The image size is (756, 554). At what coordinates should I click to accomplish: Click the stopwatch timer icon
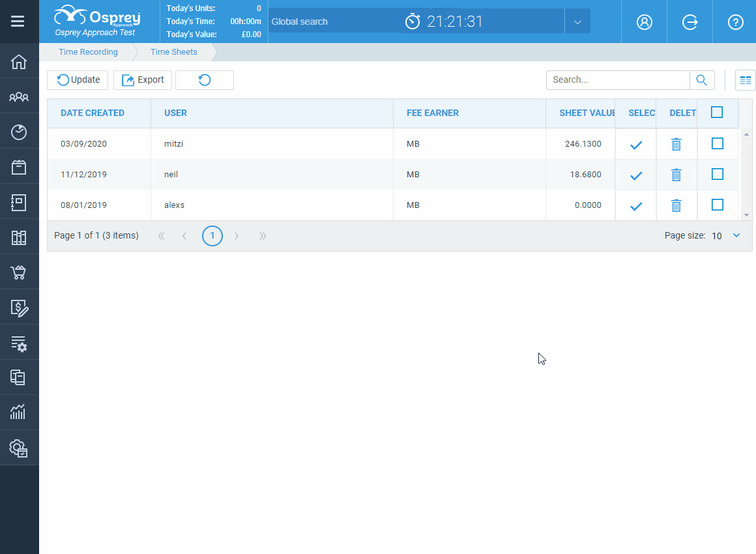coord(413,22)
